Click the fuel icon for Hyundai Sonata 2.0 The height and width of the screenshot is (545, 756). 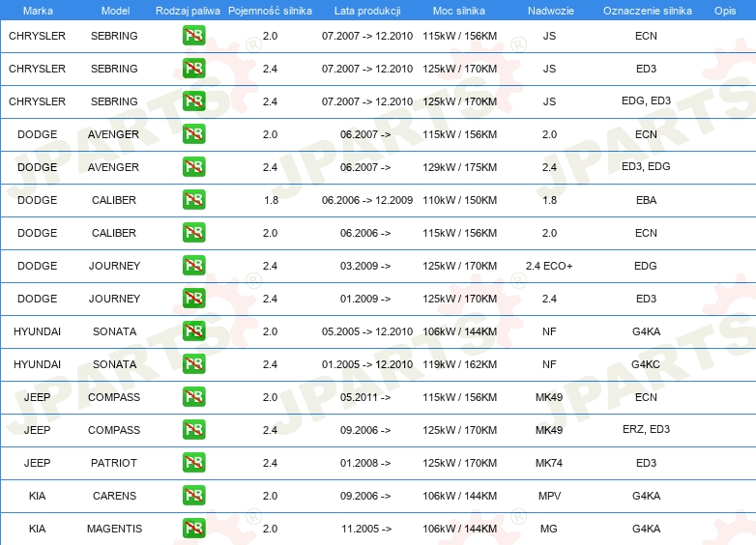point(193,331)
